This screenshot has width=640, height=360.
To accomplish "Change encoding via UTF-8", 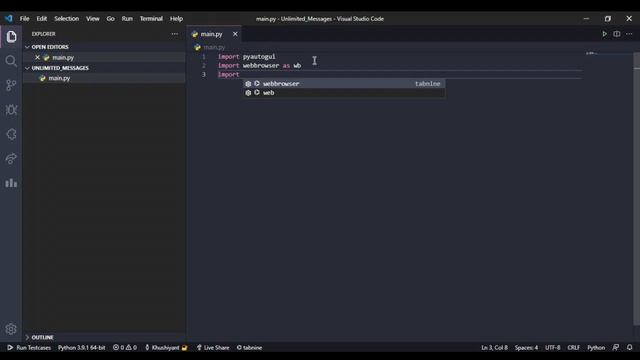I will pyautogui.click(x=553, y=347).
